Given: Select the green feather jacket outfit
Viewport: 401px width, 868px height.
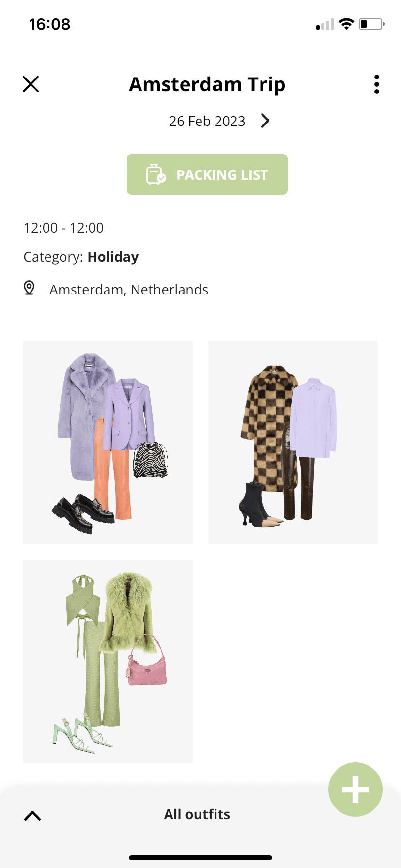Looking at the screenshot, I should click(108, 662).
